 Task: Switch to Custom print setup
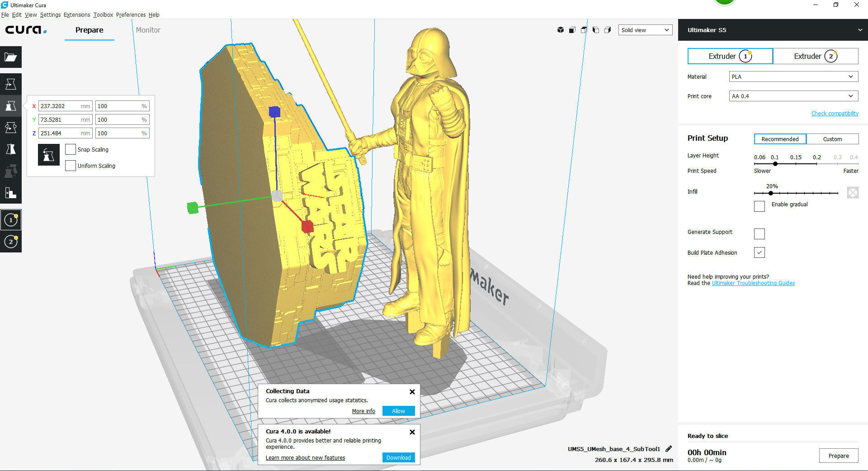click(x=832, y=139)
